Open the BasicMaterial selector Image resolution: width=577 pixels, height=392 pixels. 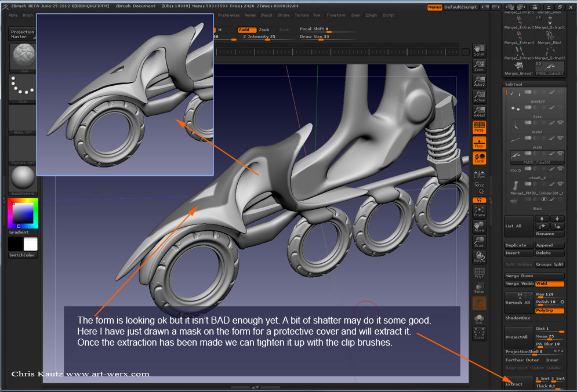click(x=23, y=180)
